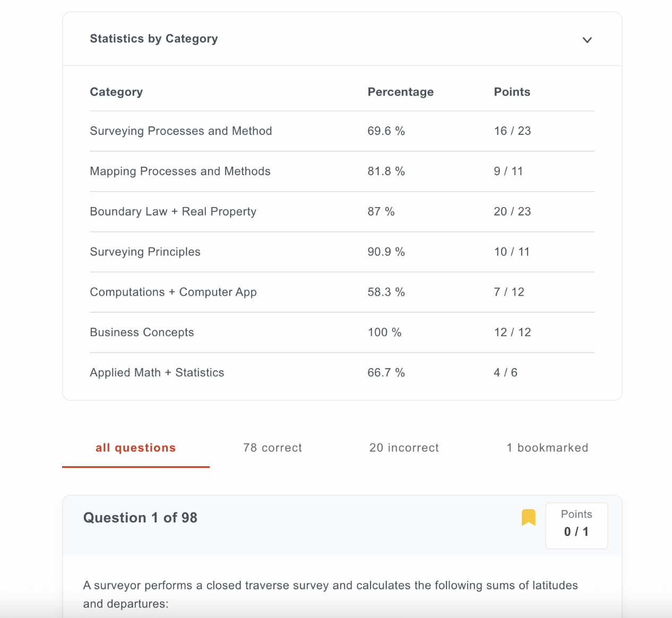This screenshot has width=672, height=618.
Task: Toggle the yellow bookmark icon on Question 1
Action: point(529,517)
